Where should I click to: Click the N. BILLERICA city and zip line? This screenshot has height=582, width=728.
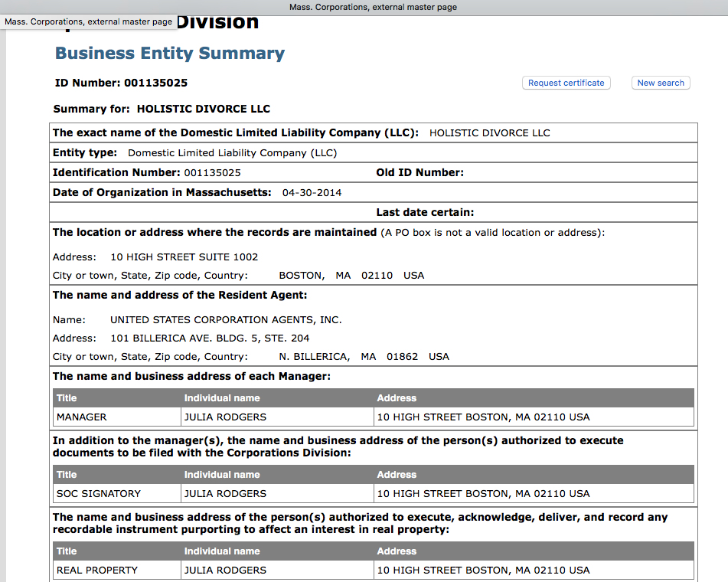click(x=364, y=356)
